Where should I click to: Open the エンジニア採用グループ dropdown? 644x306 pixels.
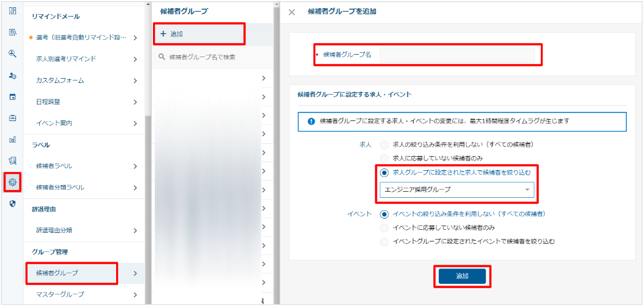tap(457, 190)
